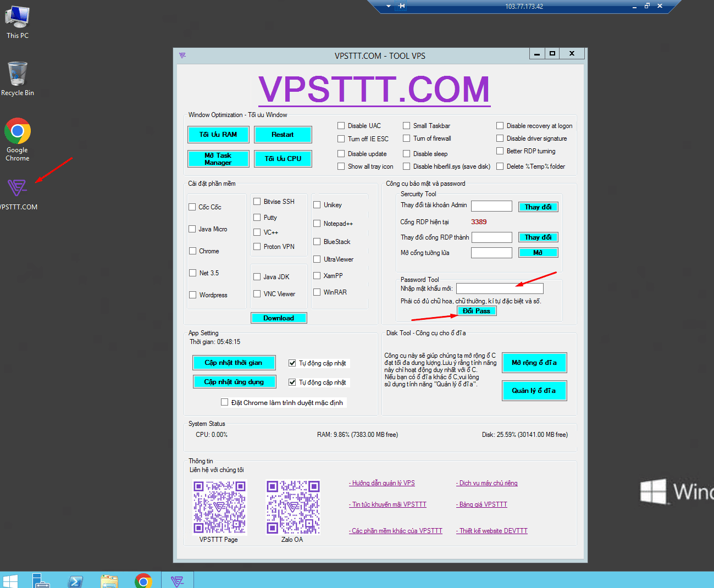714x588 pixels.
Task: Open Mở Task Manager button
Action: (218, 159)
